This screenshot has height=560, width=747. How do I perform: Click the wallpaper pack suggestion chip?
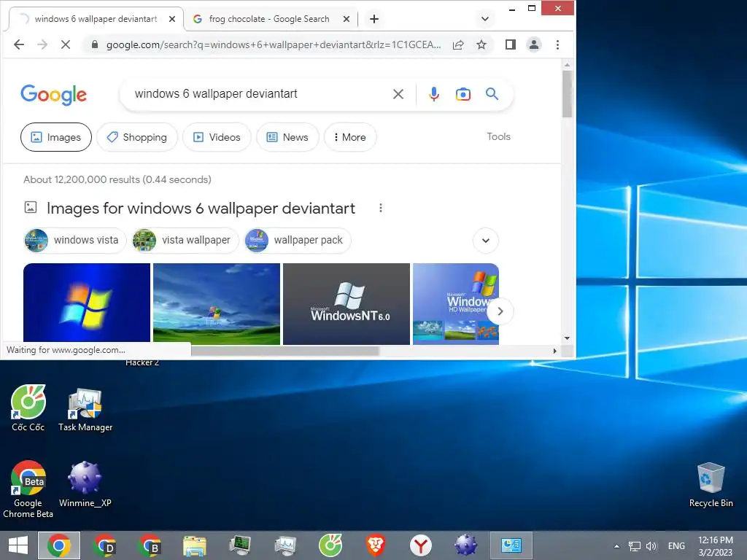coord(298,240)
